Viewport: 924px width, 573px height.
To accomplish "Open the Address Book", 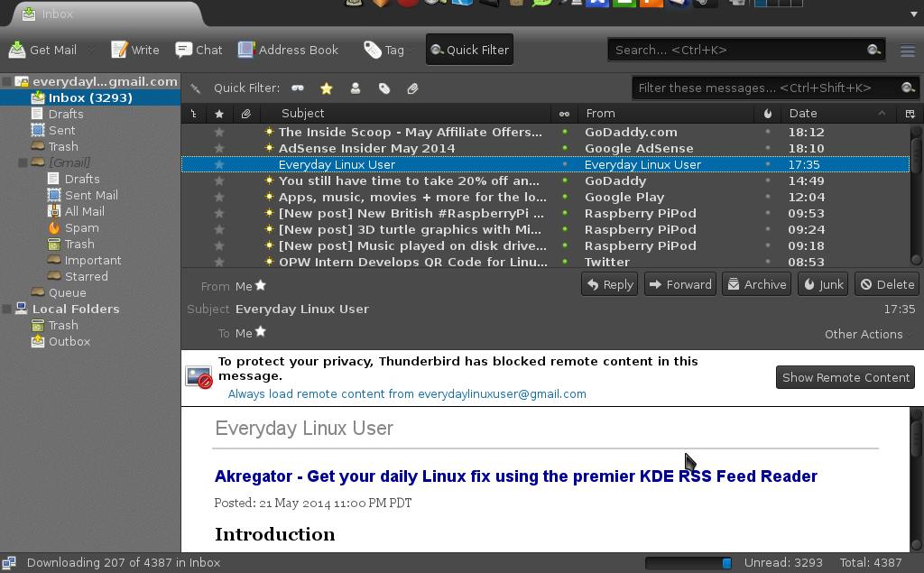I will (288, 50).
